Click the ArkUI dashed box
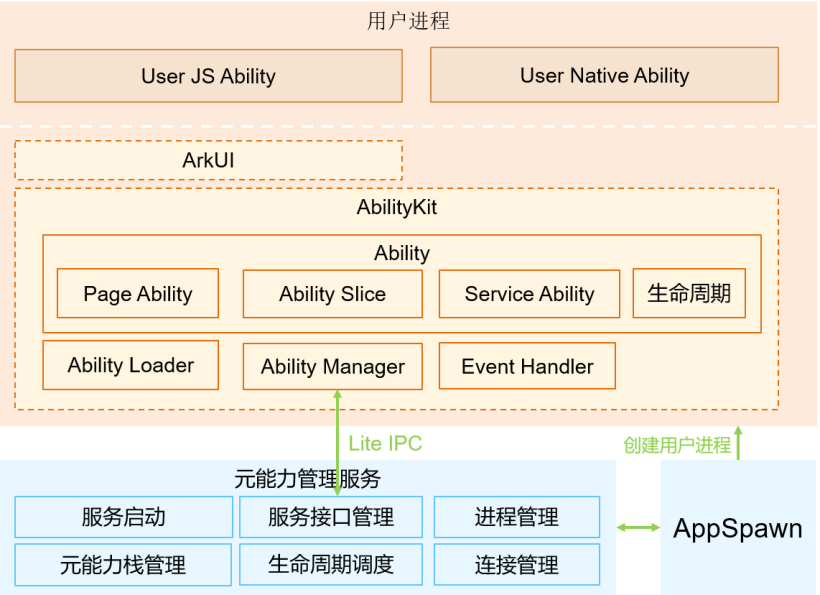 click(x=208, y=160)
